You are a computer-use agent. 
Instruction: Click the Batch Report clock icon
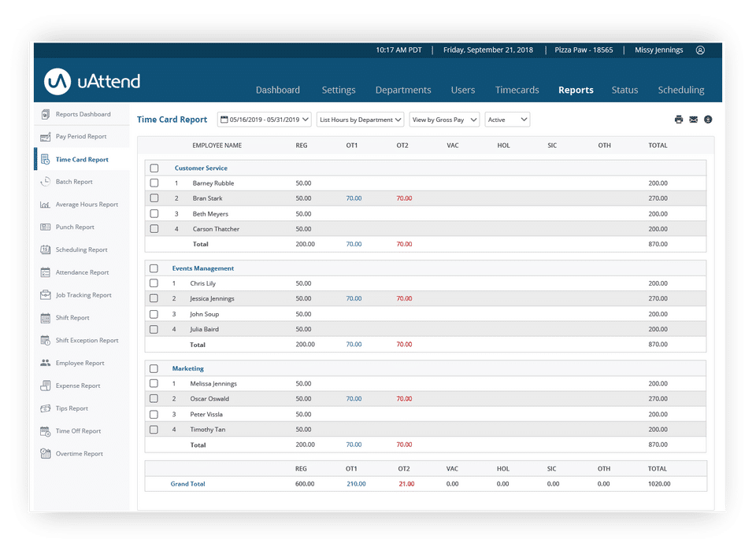[46, 182]
